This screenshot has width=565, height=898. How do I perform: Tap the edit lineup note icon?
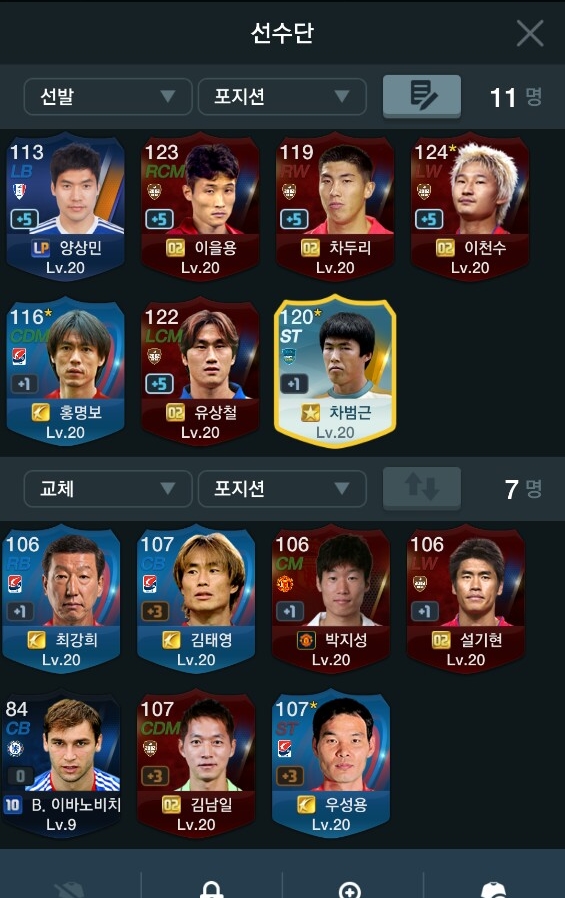(422, 96)
